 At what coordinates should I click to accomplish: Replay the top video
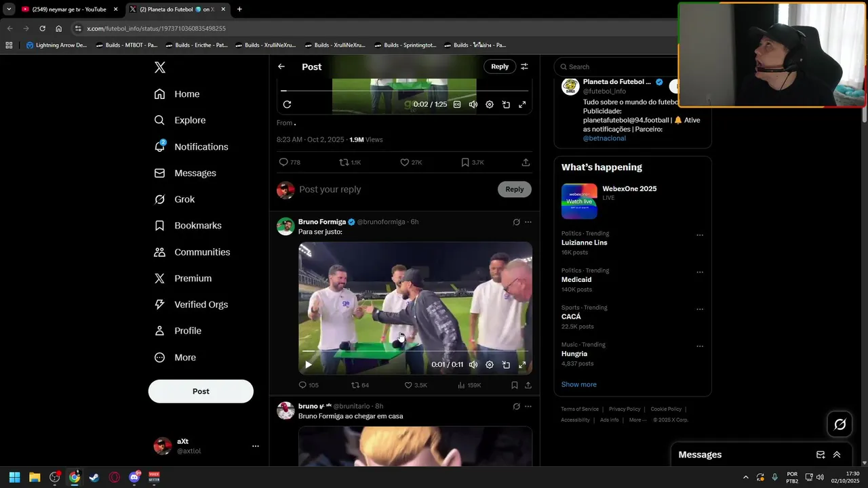click(x=287, y=104)
